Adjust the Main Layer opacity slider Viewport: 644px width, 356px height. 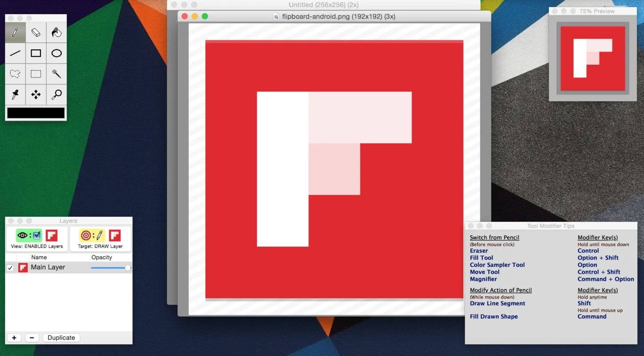[x=111, y=267]
